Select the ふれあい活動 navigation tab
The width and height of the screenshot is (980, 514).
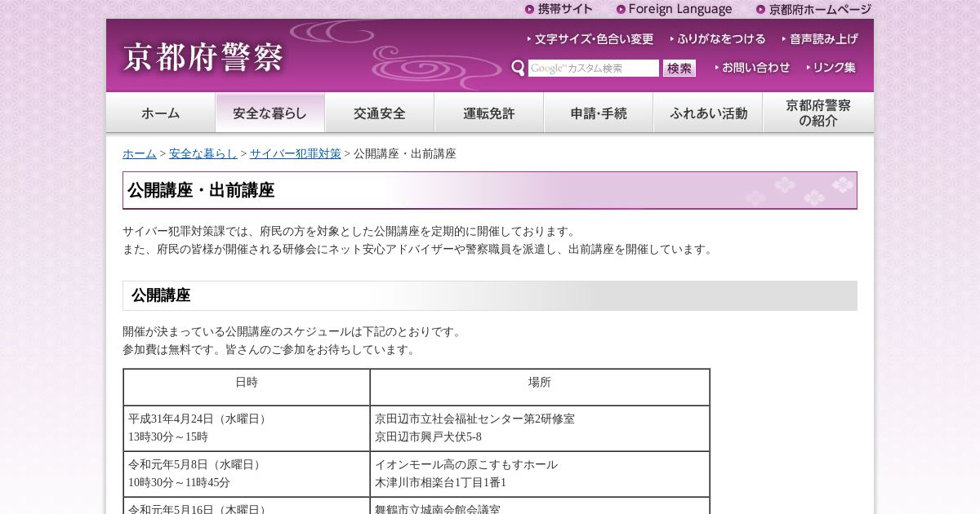point(708,113)
